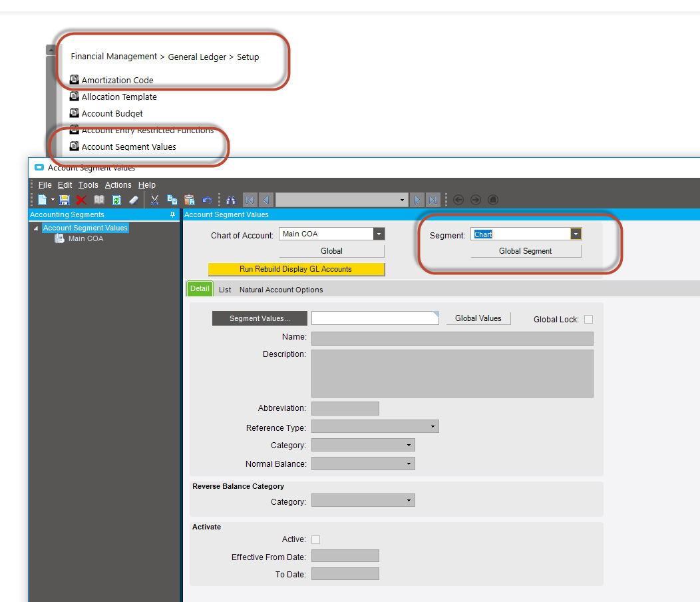
Task: Open the Segment dropdown
Action: pos(576,234)
